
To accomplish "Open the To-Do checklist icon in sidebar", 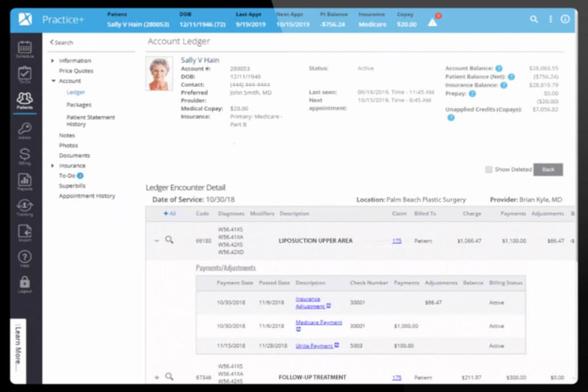I will [x=25, y=74].
